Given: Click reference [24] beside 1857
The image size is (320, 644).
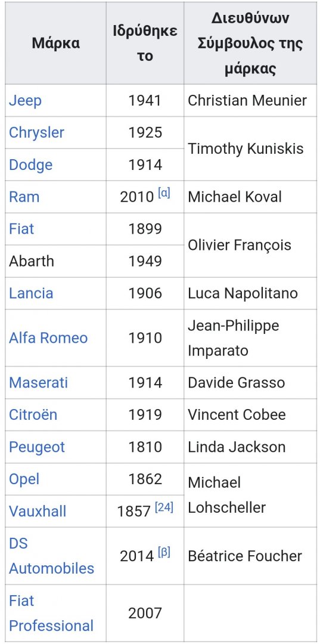Looking at the screenshot, I should click(x=164, y=508).
